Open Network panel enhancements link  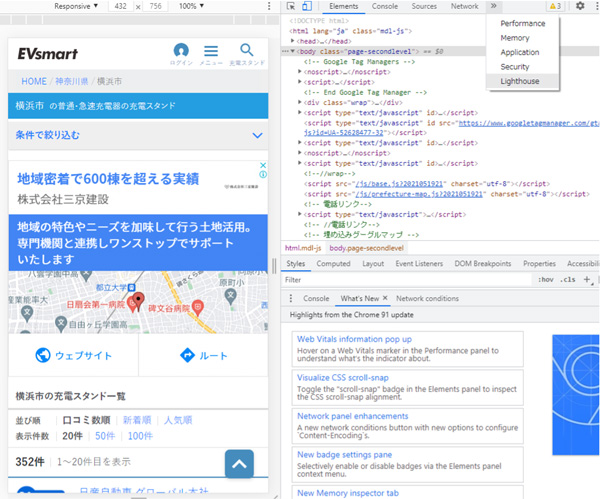tap(353, 416)
